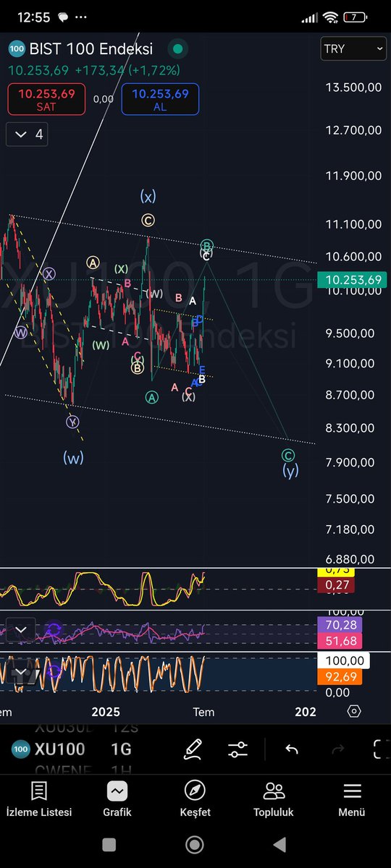The width and height of the screenshot is (391, 868).
Task: Tap the 13.500,00 price axis level
Action: 353,88
